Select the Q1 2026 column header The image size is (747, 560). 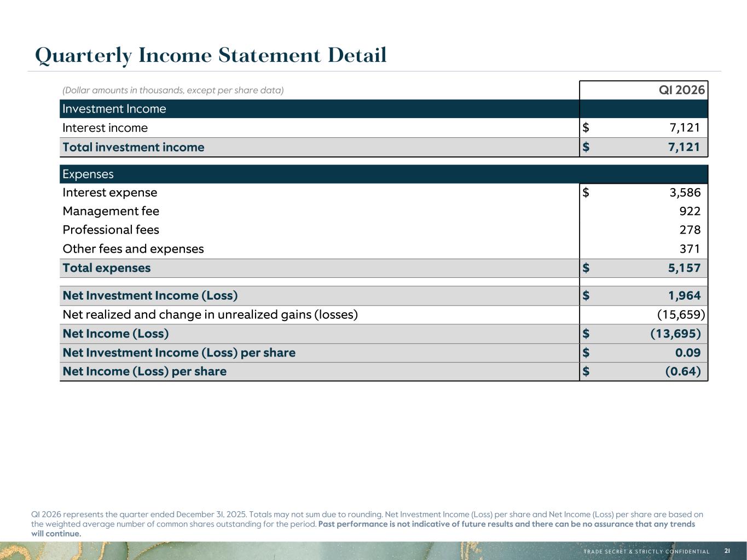click(681, 90)
